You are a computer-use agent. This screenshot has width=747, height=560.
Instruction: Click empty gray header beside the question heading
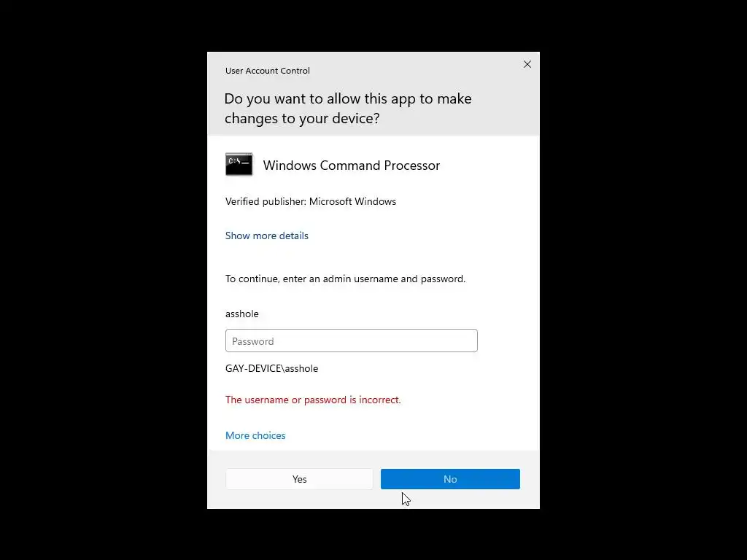coord(505,109)
